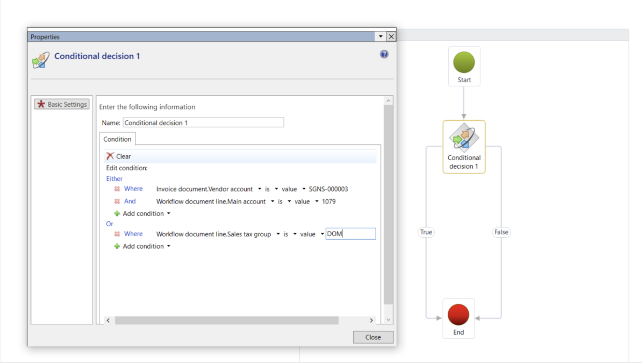Click the blue help question mark icon

click(384, 54)
